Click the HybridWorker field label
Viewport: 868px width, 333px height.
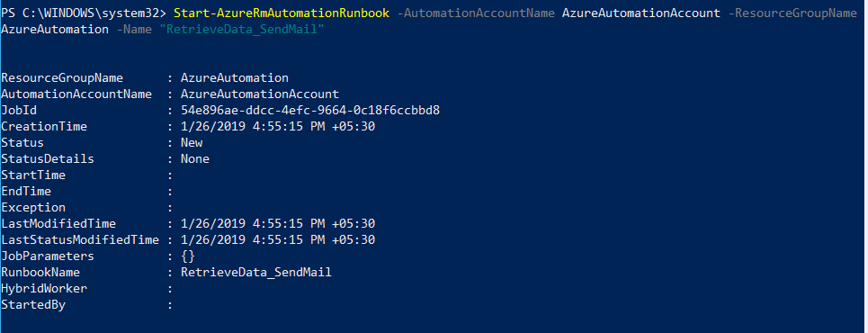(44, 289)
